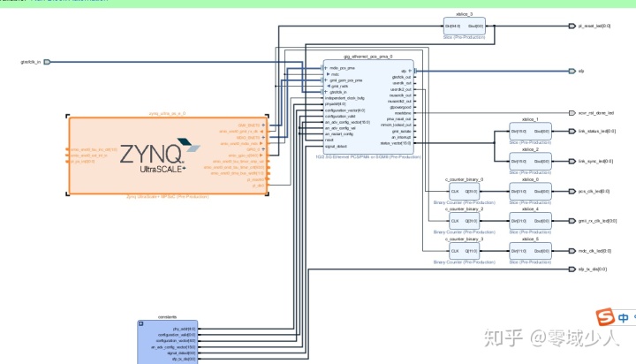636x364 pixels.
Task: Select the xlslice_5 Slice block
Action: coord(530,251)
